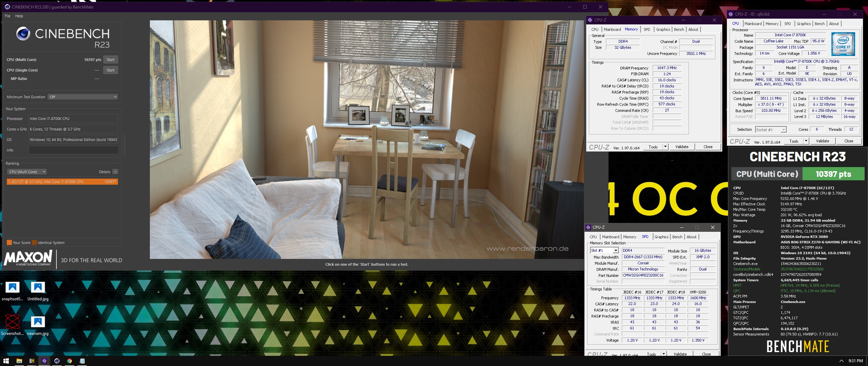Click the Processor field in Cinebench
Viewport: 868px width, 366px height.
(x=74, y=119)
